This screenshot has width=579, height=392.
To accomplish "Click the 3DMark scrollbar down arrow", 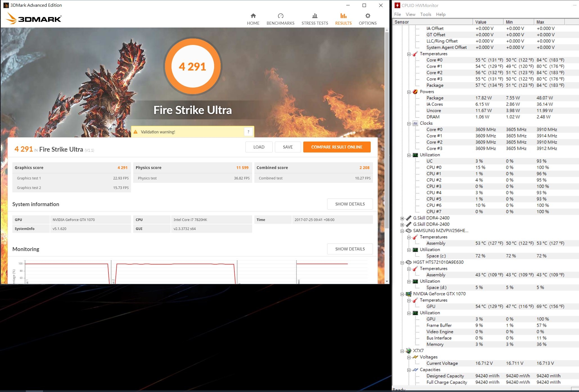I will [387, 281].
